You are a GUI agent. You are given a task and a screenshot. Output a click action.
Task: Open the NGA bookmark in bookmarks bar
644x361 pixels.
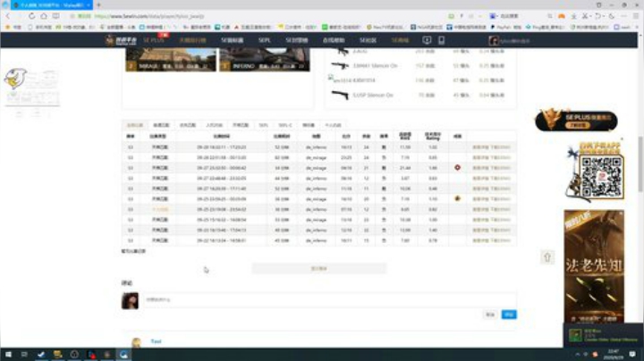[x=427, y=27]
